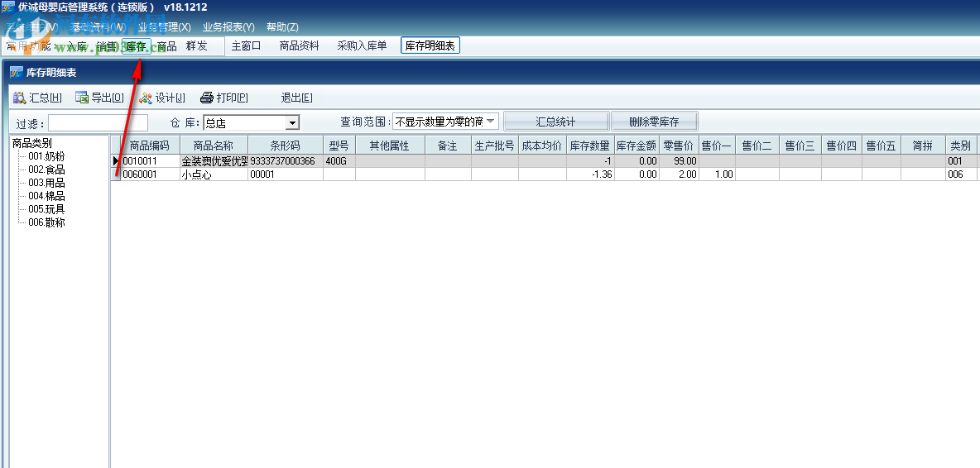The image size is (980, 468).
Task: Click the 商品名称 column header
Action: click(x=214, y=146)
